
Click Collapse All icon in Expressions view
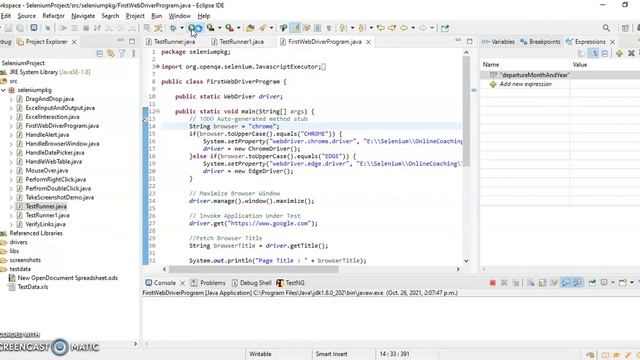[x=604, y=53]
